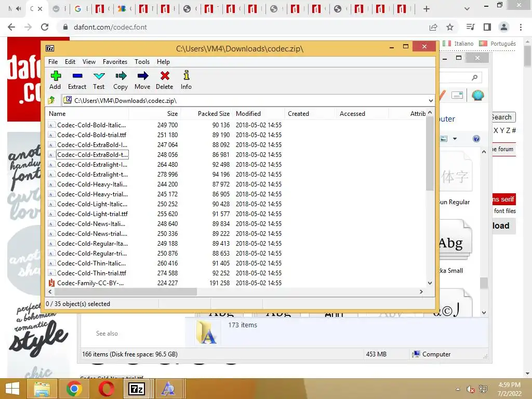Run the Test archive tool
This screenshot has height=399, width=532.
click(x=99, y=80)
